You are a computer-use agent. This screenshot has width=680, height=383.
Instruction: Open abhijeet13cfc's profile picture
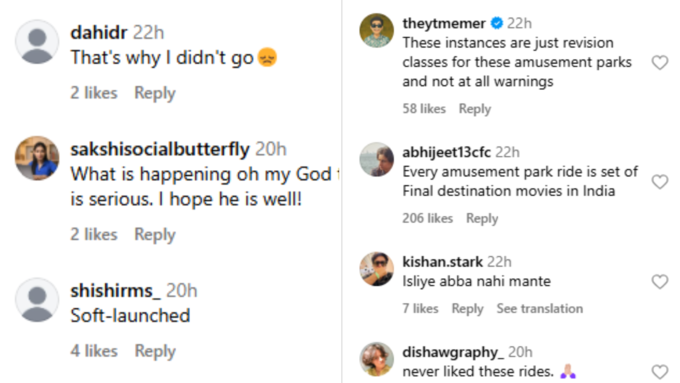(376, 159)
